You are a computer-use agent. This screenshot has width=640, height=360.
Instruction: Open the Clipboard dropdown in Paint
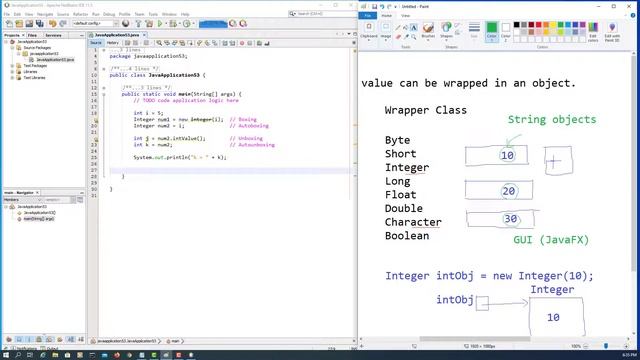click(x=369, y=31)
